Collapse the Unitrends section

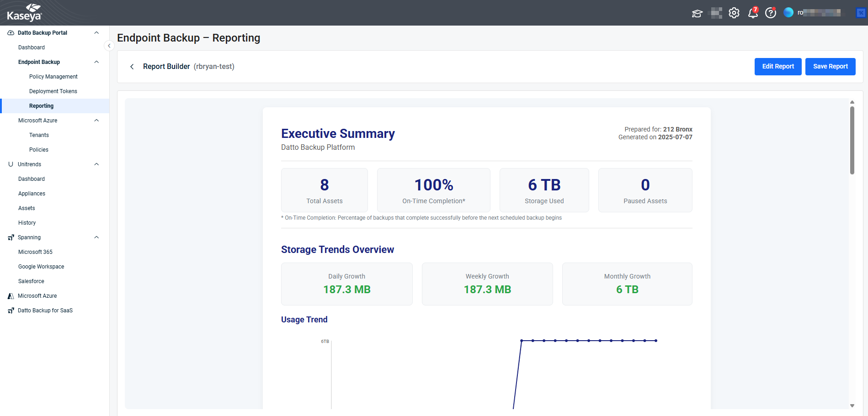(x=96, y=164)
